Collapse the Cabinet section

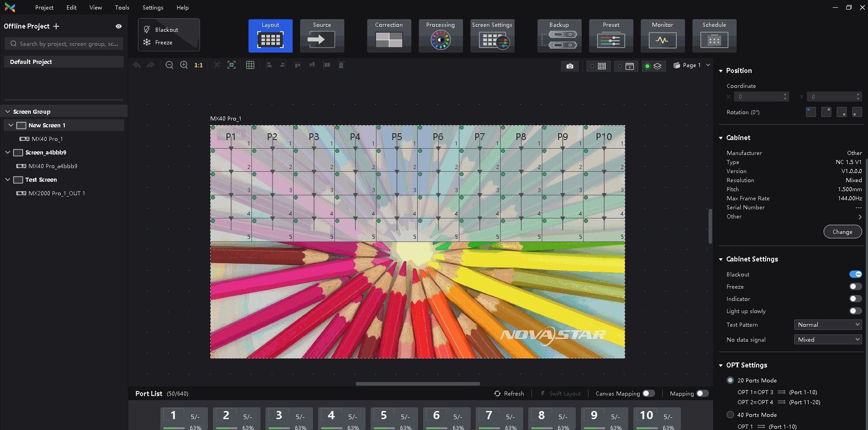click(x=721, y=138)
